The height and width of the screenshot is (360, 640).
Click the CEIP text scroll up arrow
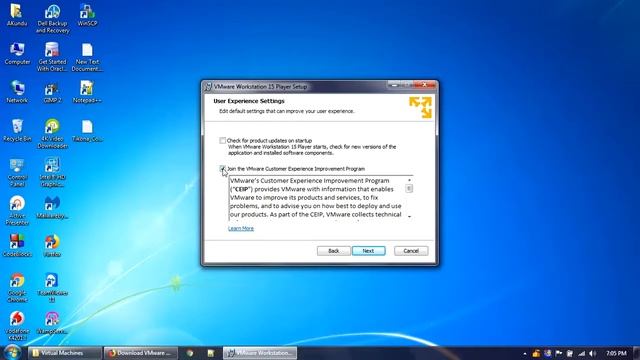(409, 180)
